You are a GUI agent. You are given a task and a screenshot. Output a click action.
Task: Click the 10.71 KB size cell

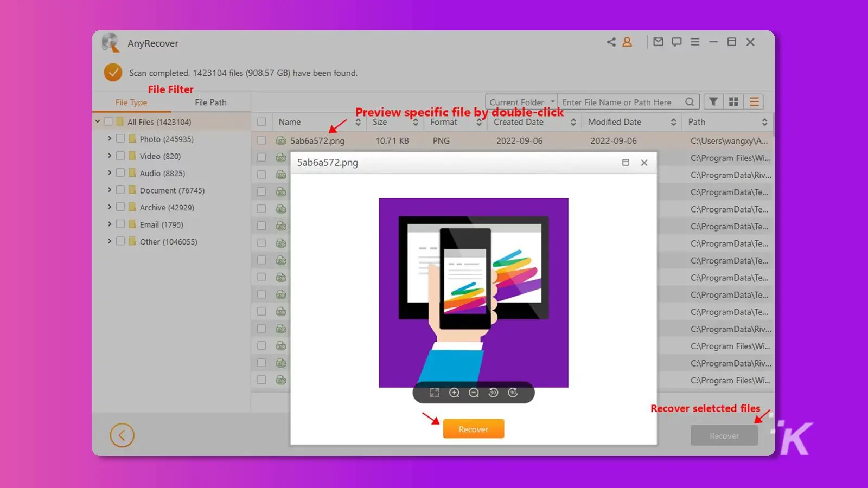(x=392, y=141)
